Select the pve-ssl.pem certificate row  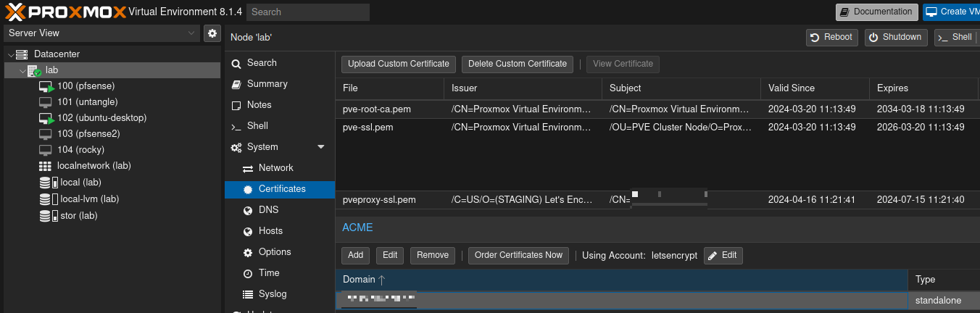coord(657,128)
